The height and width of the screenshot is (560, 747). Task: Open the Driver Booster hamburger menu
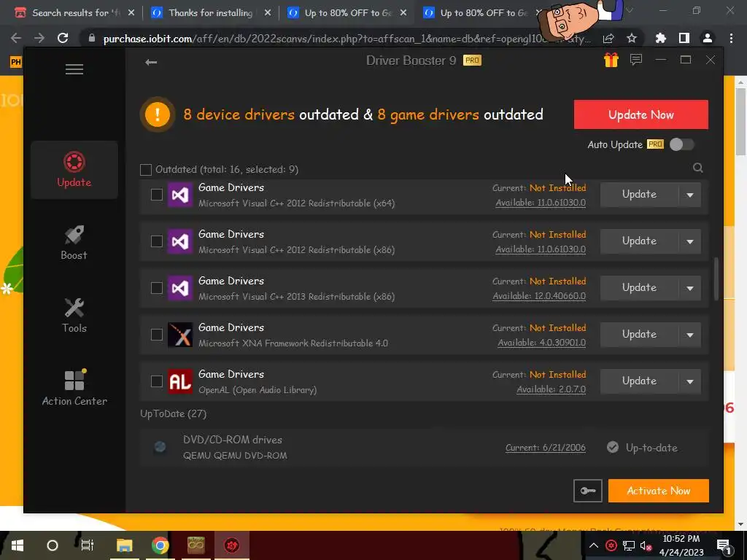pyautogui.click(x=74, y=69)
